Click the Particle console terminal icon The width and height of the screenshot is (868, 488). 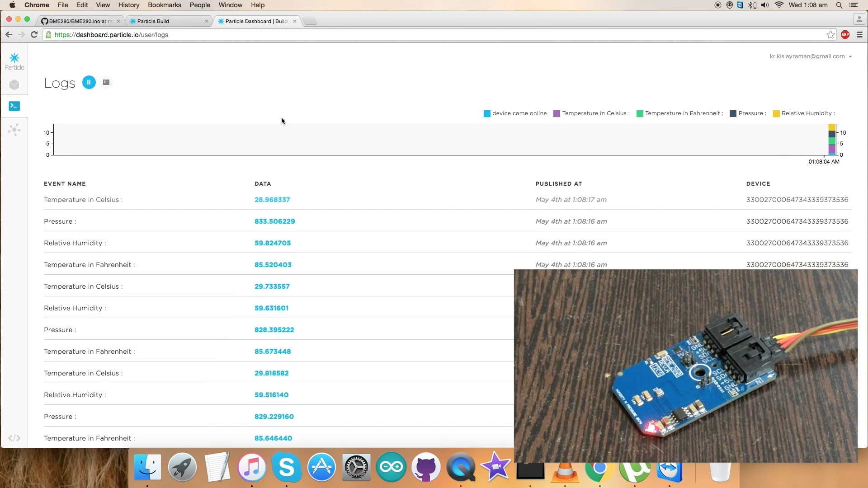pos(14,106)
